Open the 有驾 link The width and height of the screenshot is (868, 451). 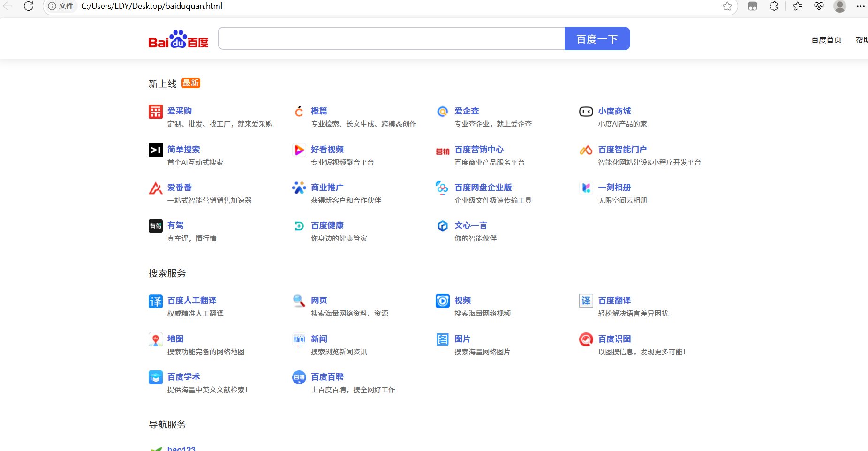(x=175, y=225)
